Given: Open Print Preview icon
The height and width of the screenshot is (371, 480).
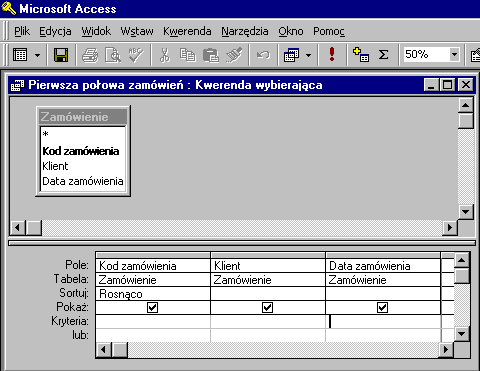Looking at the screenshot, I should [113, 55].
